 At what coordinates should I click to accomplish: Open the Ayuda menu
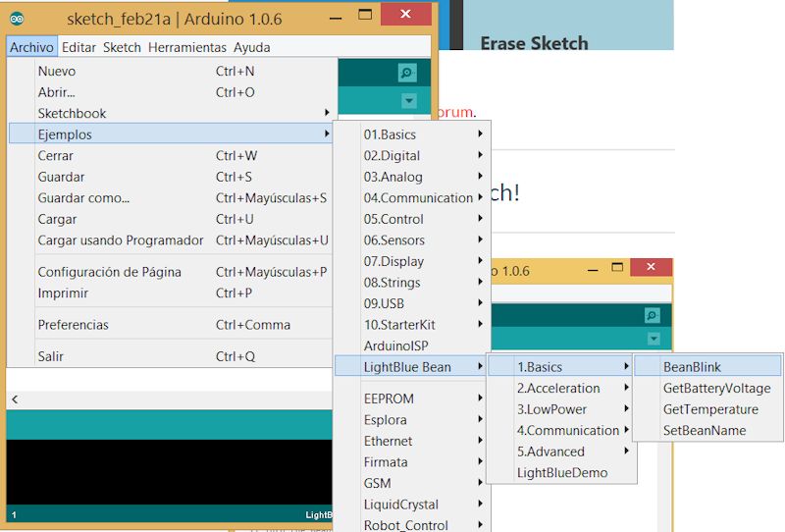point(252,47)
